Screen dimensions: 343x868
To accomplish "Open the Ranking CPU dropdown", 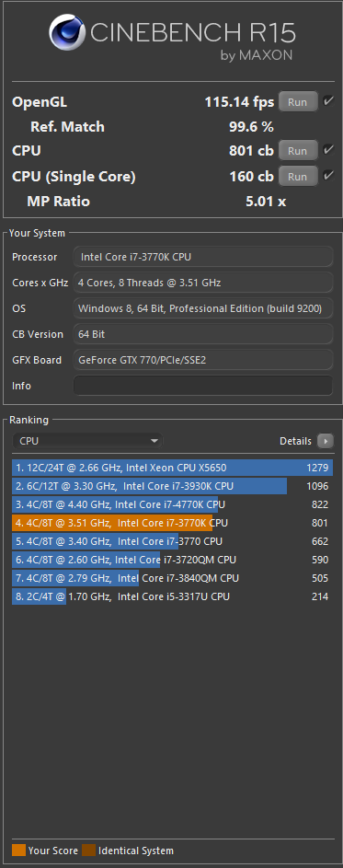I will pos(88,441).
